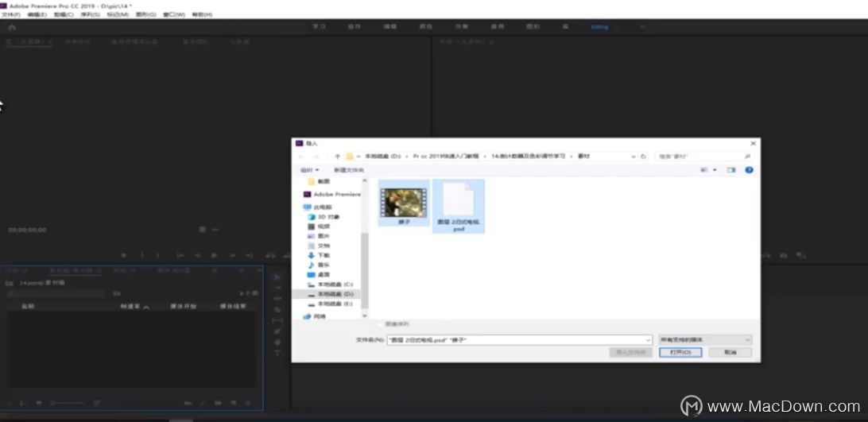Open the 文件(F) menu
This screenshot has height=422, width=868.
(x=10, y=14)
